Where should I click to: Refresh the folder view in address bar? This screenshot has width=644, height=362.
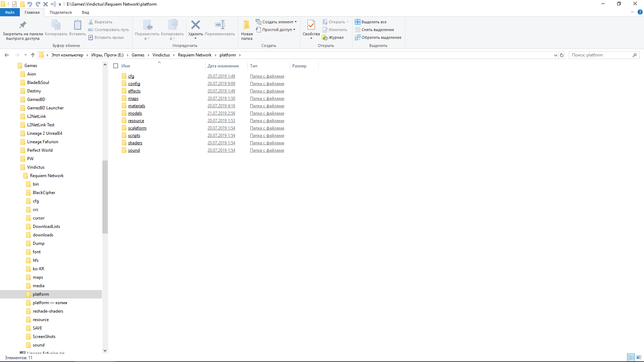[x=562, y=55]
